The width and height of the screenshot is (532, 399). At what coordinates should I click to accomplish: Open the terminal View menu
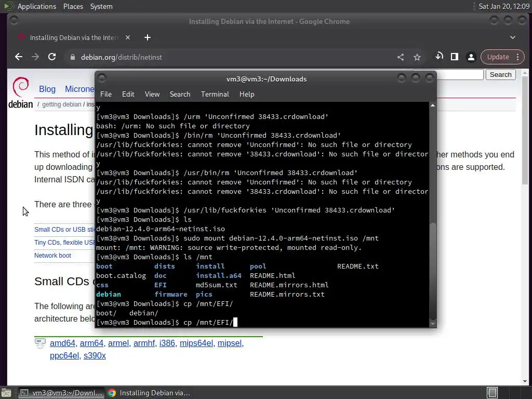(x=152, y=94)
